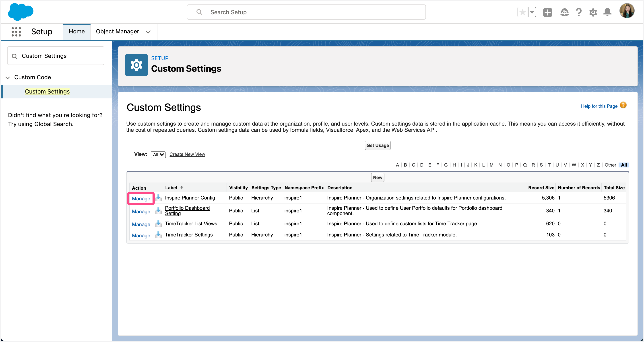Screen dimensions: 644x342
Task: Open Create New View link
Action: click(x=187, y=154)
